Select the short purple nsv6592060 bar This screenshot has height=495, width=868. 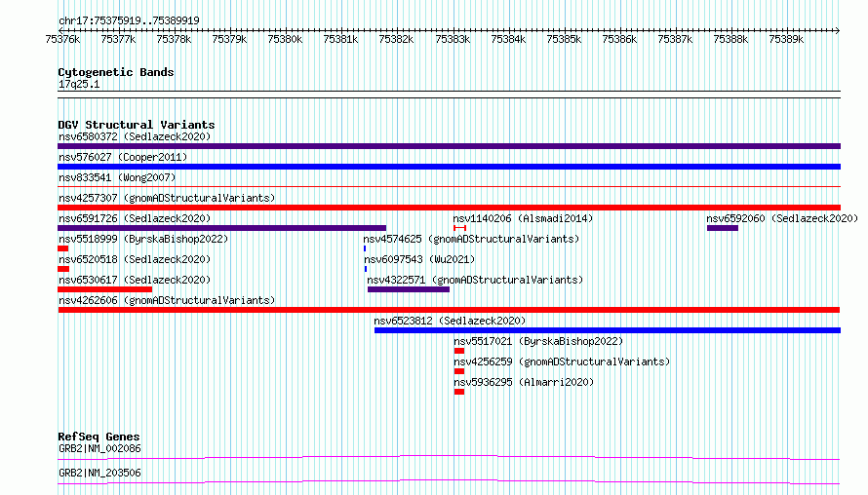pos(723,228)
